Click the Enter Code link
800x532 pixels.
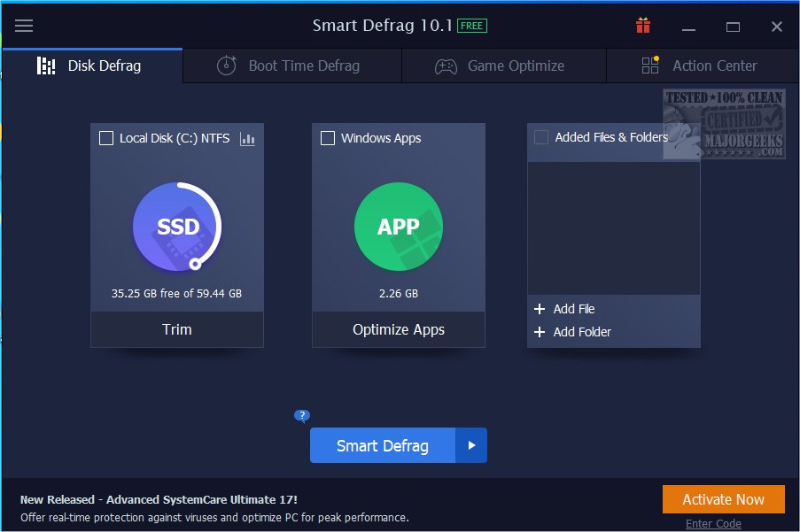[713, 523]
